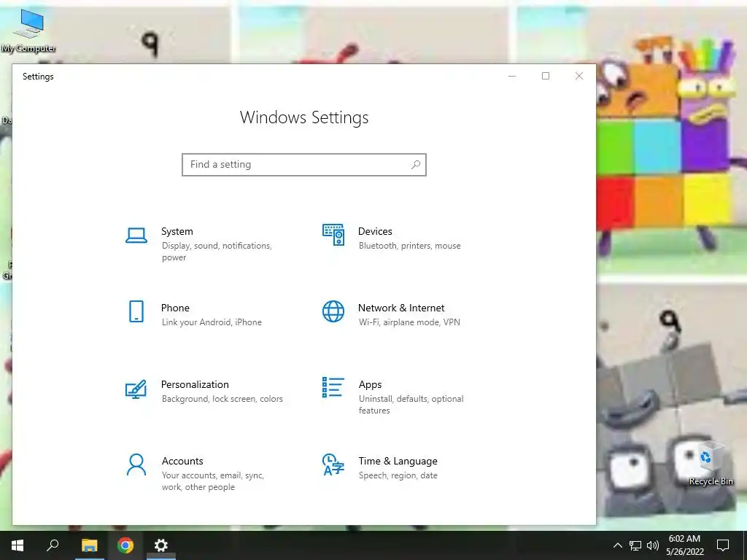Open the Network & Internet heading
The width and height of the screenshot is (747, 560).
click(x=401, y=308)
